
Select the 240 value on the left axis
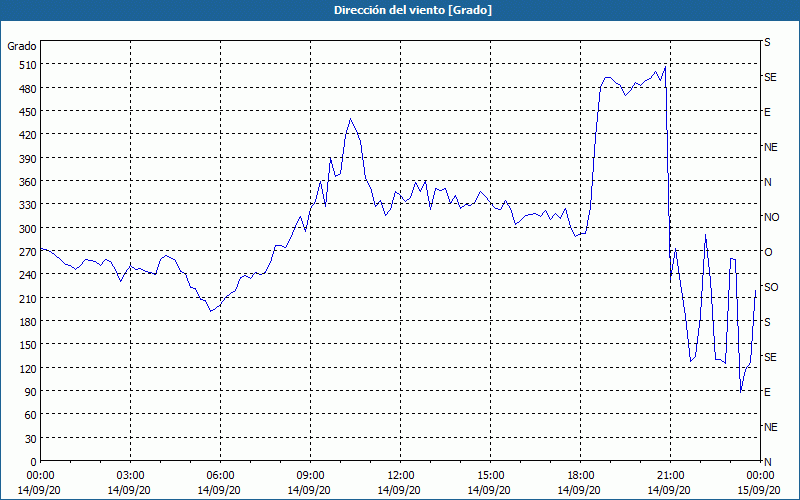pyautogui.click(x=28, y=275)
